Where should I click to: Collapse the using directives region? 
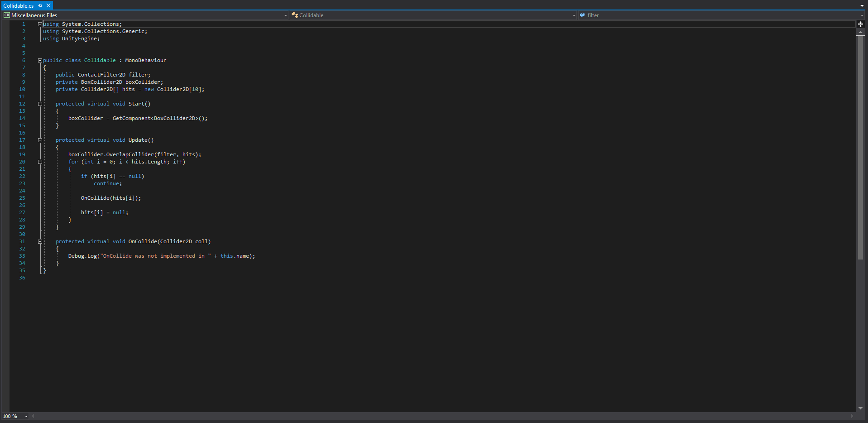40,24
